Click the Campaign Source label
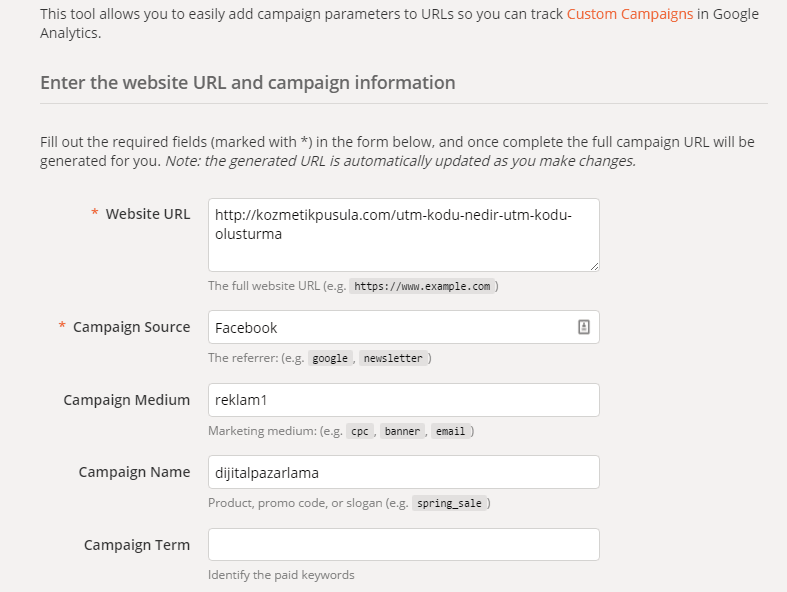This screenshot has width=787, height=592. pyautogui.click(x=131, y=327)
